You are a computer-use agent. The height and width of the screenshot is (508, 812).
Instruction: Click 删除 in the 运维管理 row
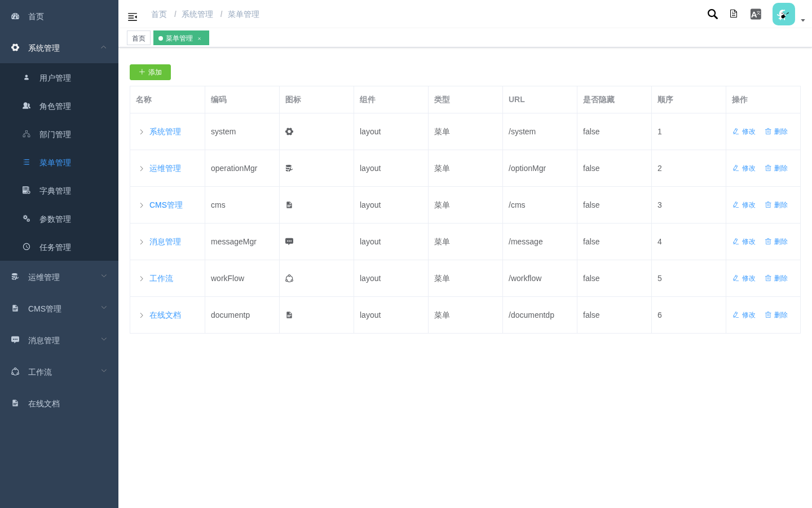[x=776, y=168]
